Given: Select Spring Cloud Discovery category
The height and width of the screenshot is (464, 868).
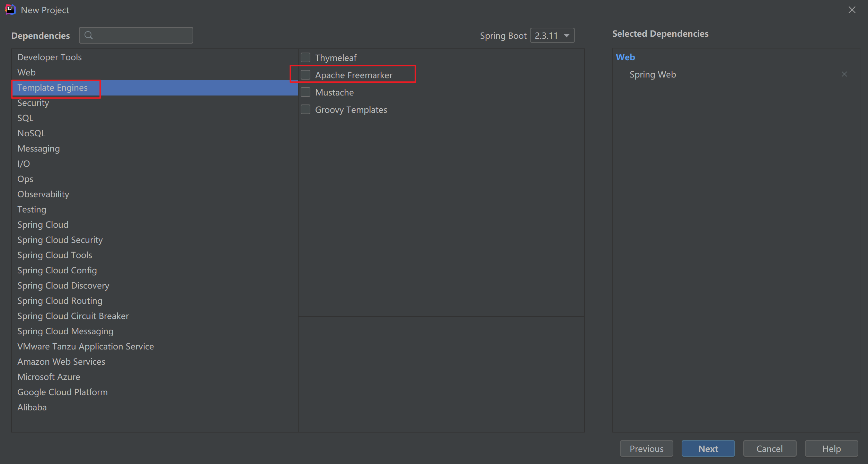Looking at the screenshot, I should tap(63, 285).
